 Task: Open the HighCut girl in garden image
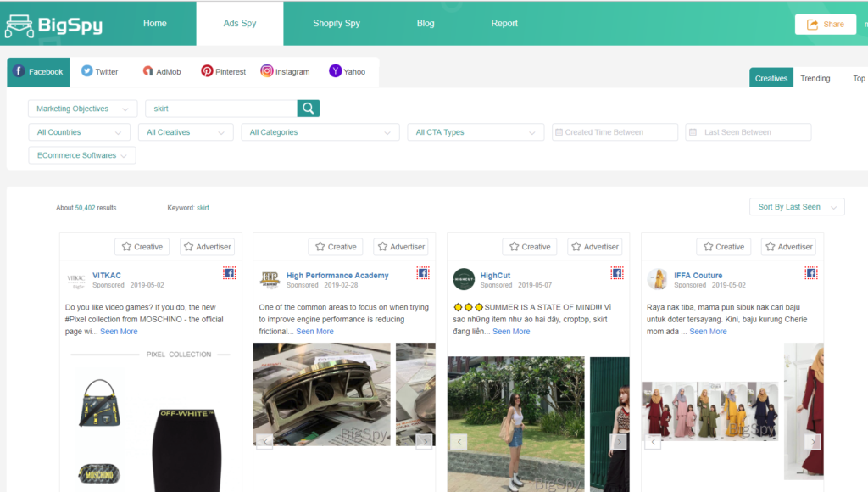[x=516, y=424]
